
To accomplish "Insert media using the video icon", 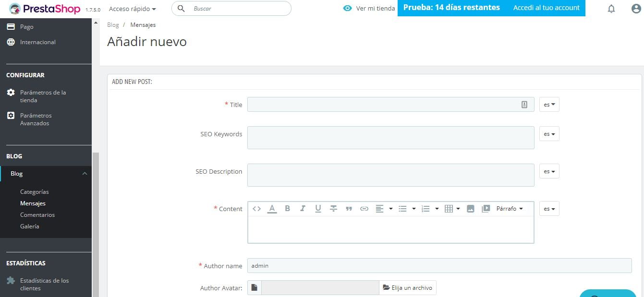I will (x=486, y=208).
